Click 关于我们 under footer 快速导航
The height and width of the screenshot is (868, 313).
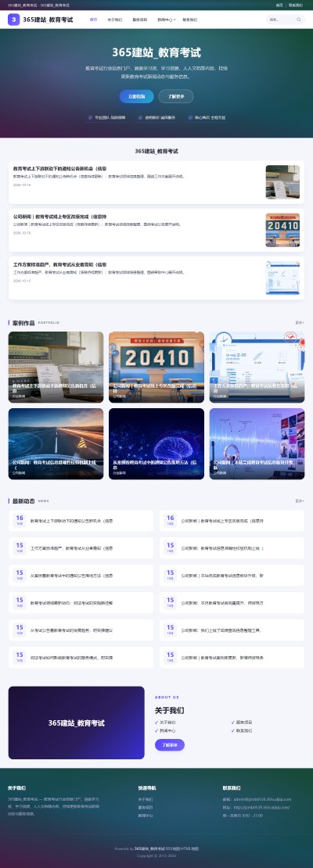146,799
